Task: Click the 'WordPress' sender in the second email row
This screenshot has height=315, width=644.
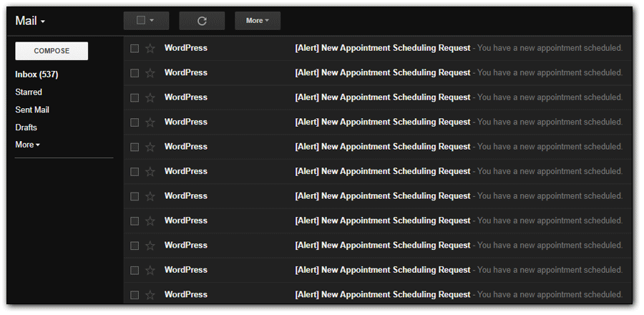Action: click(186, 73)
